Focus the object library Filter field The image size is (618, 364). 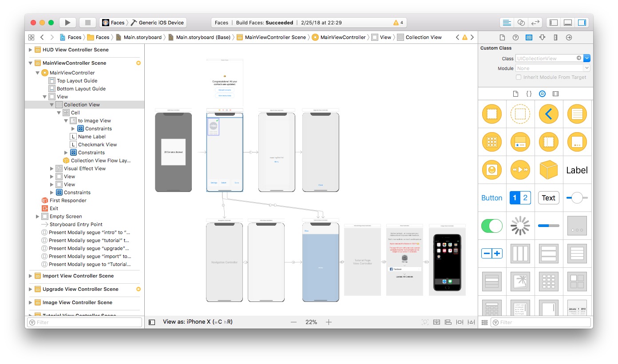point(541,322)
